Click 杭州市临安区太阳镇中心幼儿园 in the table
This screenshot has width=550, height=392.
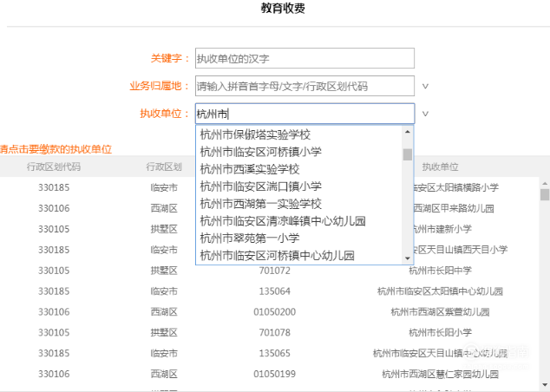(x=440, y=291)
